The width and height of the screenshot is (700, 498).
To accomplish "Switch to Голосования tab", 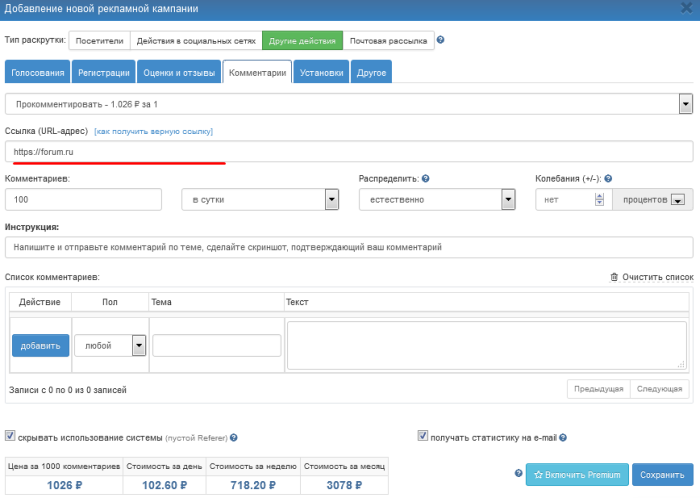I will (38, 72).
